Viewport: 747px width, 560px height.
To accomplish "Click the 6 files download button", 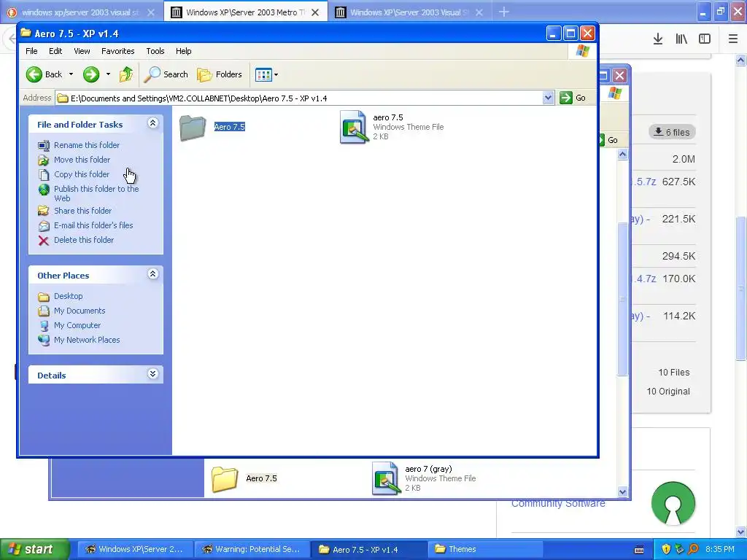I will tap(672, 132).
